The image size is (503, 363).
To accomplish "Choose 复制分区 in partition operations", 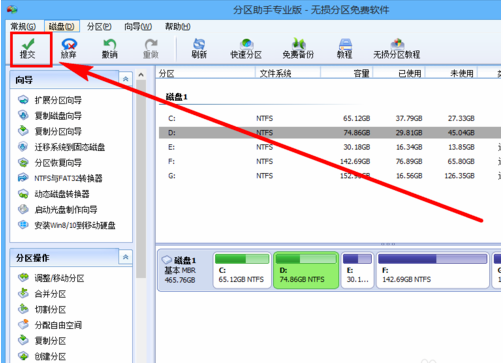I will [x=42, y=341].
